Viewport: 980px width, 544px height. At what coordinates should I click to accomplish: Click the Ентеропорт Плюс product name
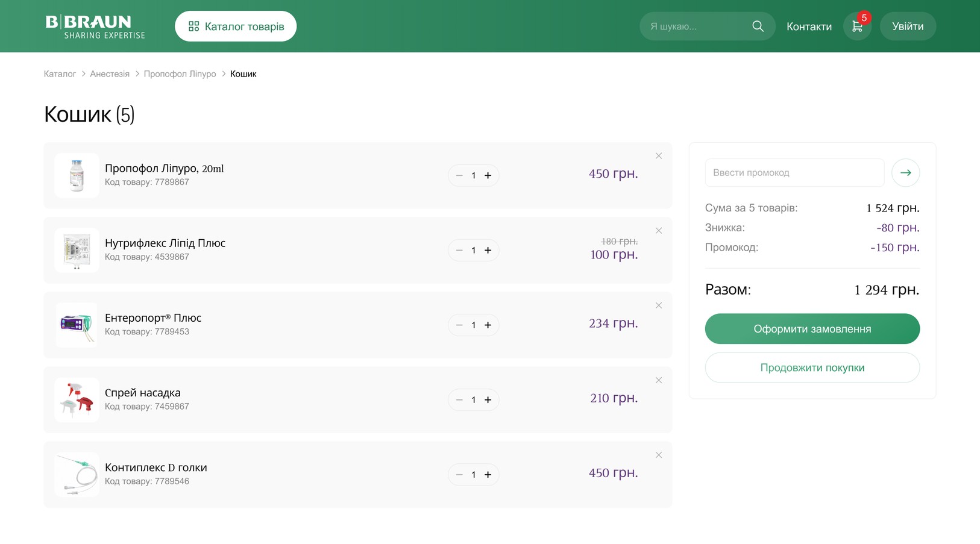(x=153, y=317)
